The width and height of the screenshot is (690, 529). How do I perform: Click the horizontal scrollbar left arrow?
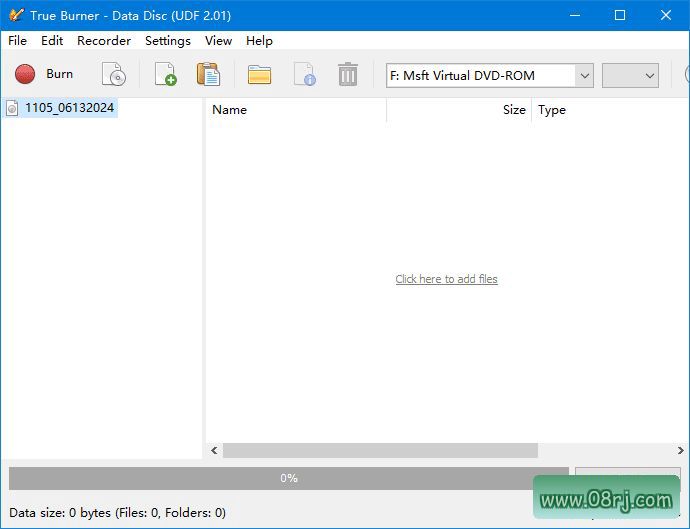[214, 451]
